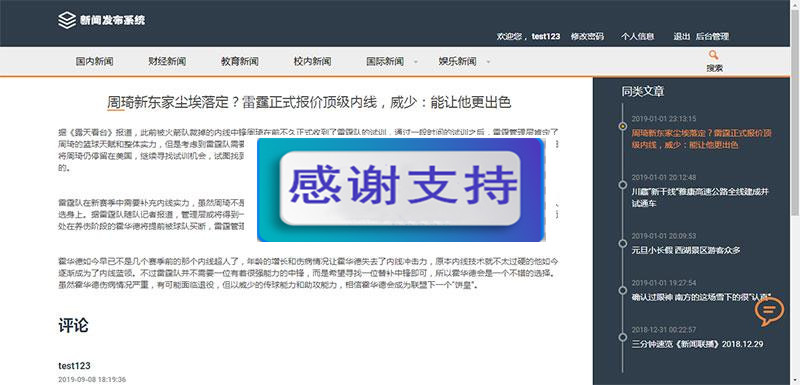Open the article 川藏"新干线"雅康高速公路全线建成并试通车
Screen dimensions: 800x385
click(x=700, y=198)
